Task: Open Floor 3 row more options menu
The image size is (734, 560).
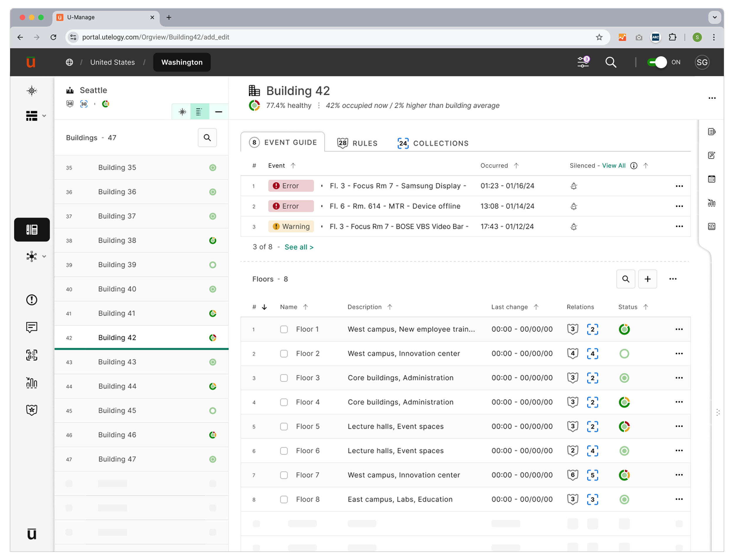Action: point(679,378)
